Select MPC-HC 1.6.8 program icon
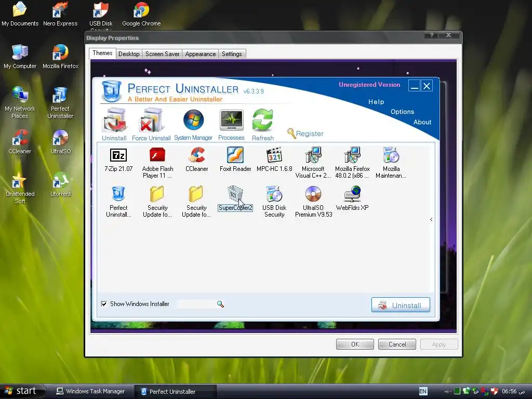The width and height of the screenshot is (532, 399). 274,159
